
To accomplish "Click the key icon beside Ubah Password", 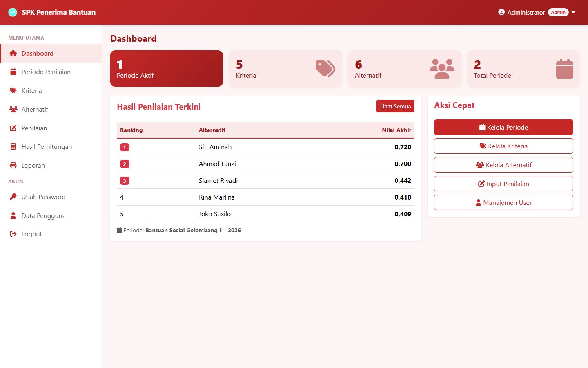I will tap(13, 197).
